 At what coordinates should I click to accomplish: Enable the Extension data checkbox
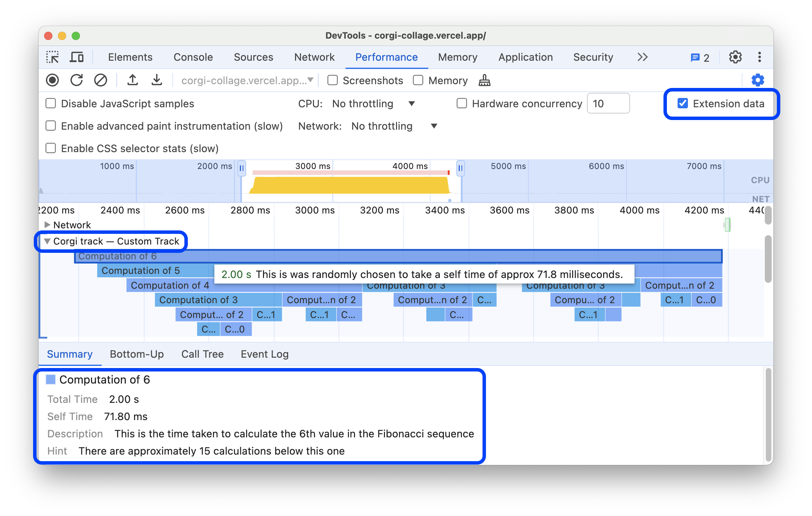pyautogui.click(x=682, y=104)
